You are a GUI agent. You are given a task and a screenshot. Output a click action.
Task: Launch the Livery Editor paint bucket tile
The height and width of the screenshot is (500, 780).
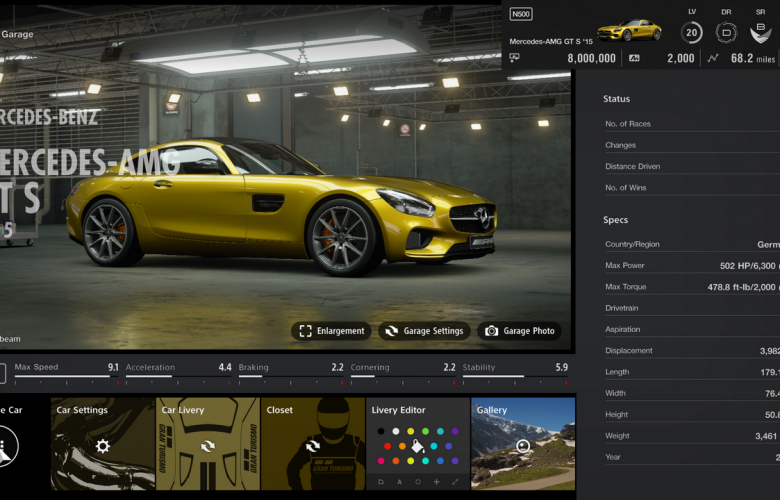(418, 443)
